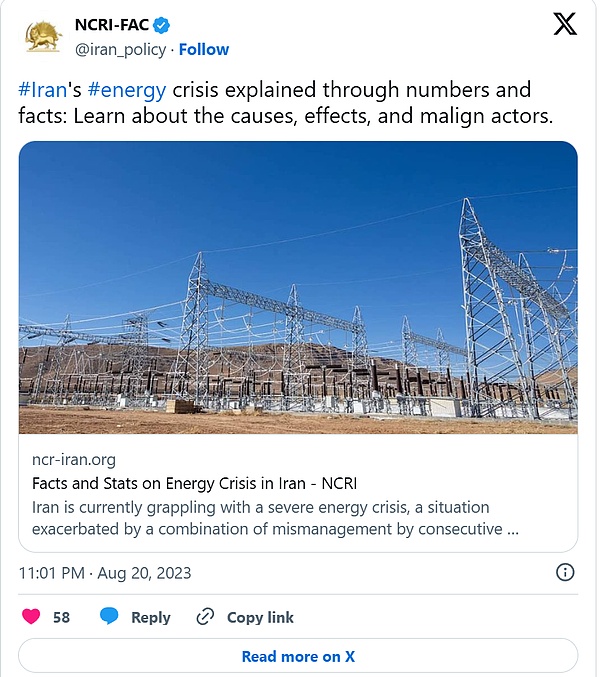Open the tweet info circle icon

pos(565,573)
